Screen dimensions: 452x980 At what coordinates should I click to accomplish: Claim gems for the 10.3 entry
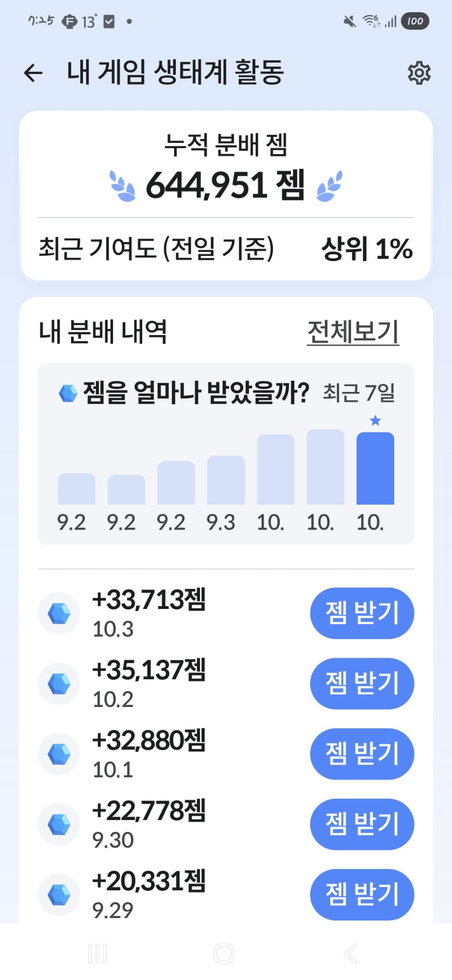(x=362, y=613)
